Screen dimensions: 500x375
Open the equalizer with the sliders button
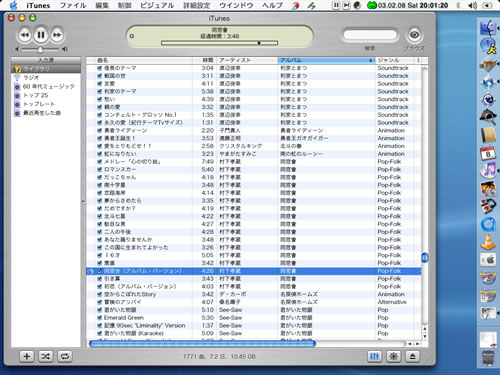coord(374,356)
